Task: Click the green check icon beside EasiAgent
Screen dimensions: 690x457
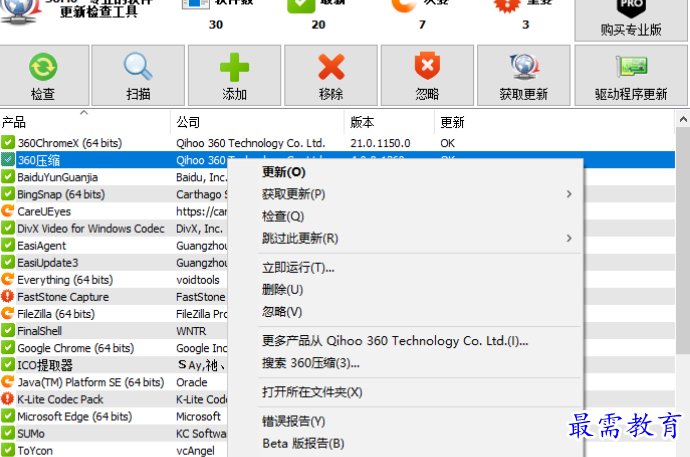Action: 7,245
